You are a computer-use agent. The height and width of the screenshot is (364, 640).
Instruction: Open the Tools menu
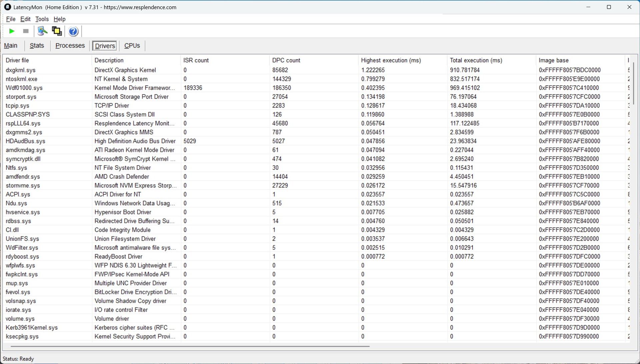pos(42,19)
